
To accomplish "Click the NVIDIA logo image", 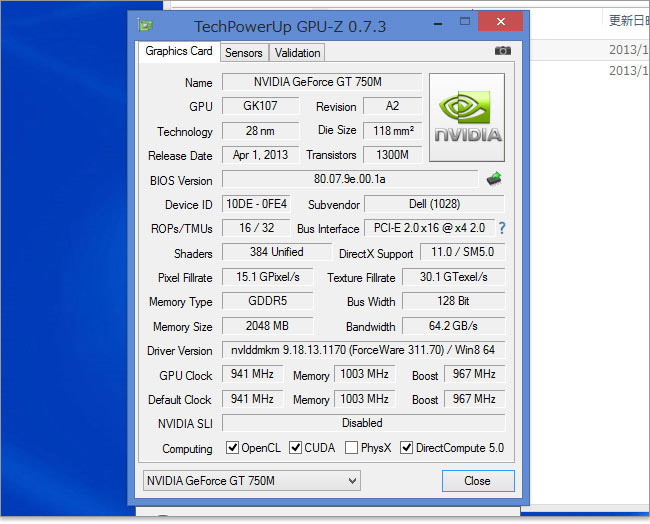I will coord(466,117).
